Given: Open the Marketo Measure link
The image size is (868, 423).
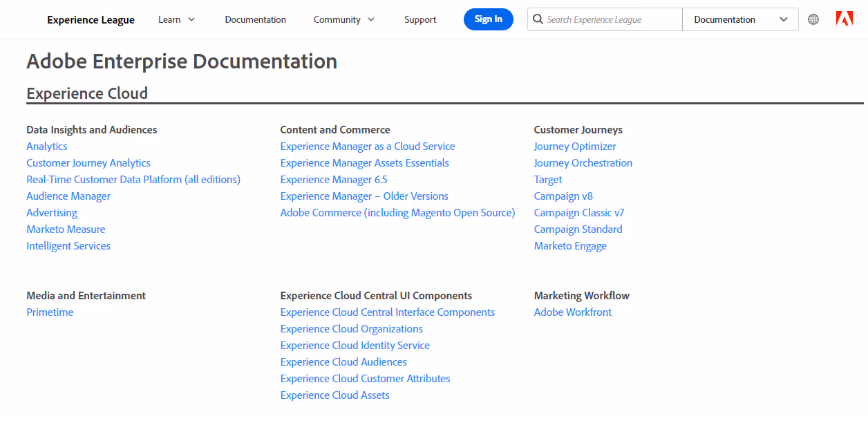Looking at the screenshot, I should tap(66, 229).
